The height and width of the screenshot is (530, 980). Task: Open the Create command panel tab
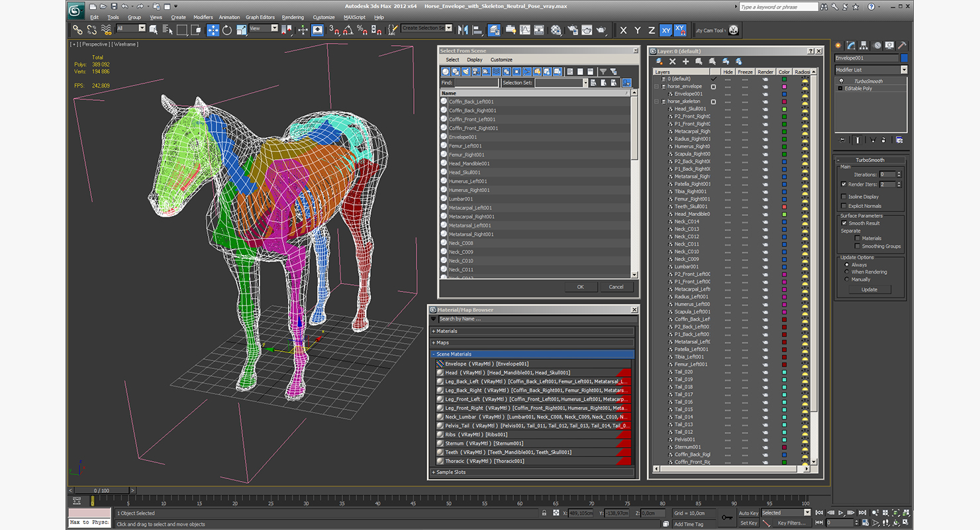pos(838,46)
